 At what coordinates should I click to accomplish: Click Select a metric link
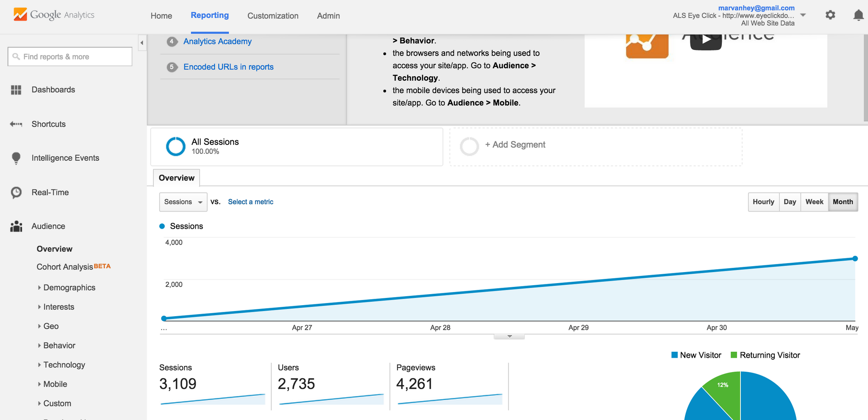click(250, 202)
